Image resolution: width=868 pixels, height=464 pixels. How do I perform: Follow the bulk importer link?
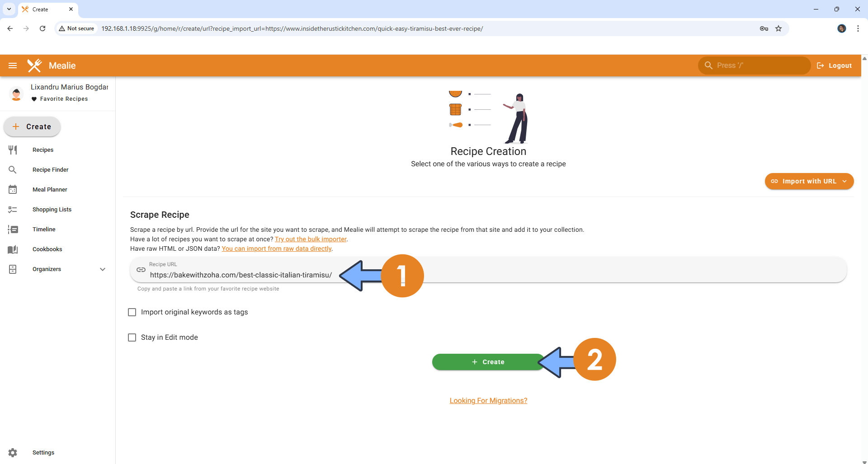point(311,239)
